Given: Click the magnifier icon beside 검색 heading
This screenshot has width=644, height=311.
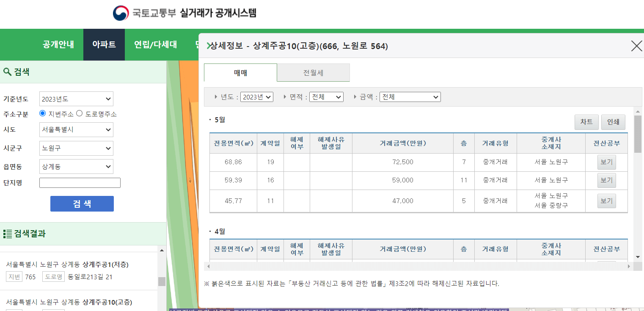Looking at the screenshot, I should 7,72.
